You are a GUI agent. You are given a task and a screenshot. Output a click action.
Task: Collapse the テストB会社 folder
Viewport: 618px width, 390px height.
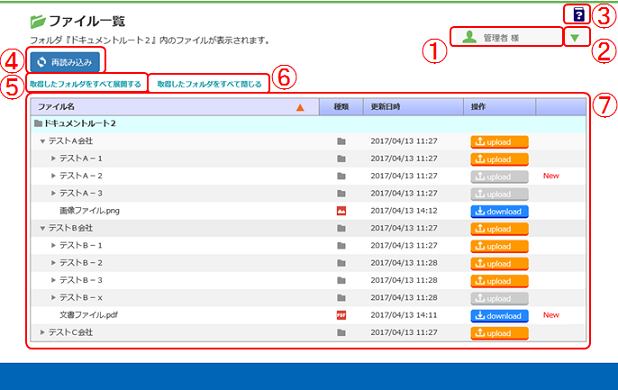(42, 228)
